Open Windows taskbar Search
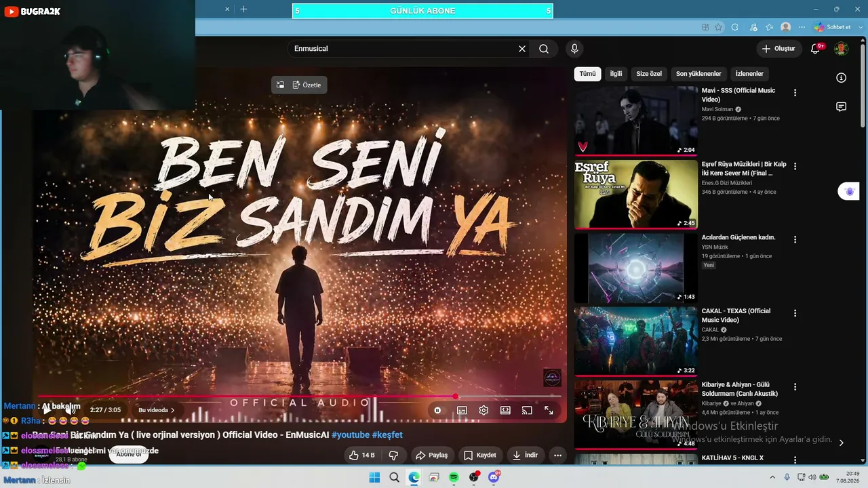The image size is (868, 488). (394, 477)
